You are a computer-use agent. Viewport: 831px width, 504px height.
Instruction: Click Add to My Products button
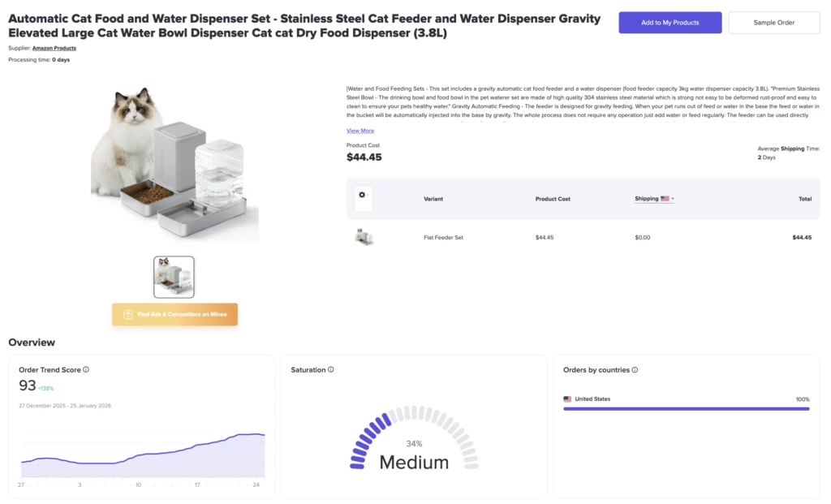tap(670, 23)
